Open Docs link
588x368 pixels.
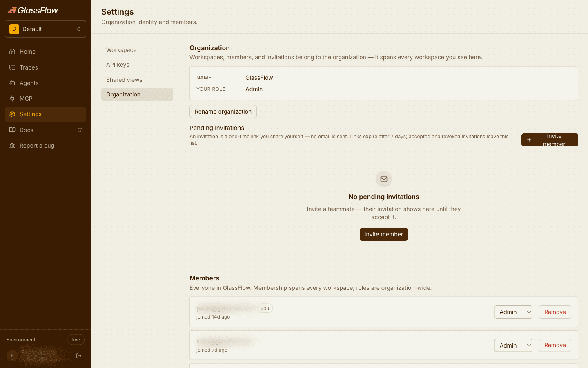pos(45,130)
